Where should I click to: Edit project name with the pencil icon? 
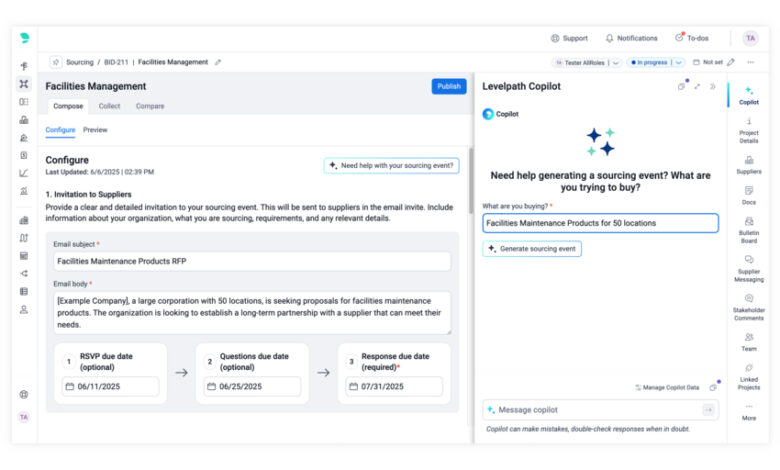218,62
